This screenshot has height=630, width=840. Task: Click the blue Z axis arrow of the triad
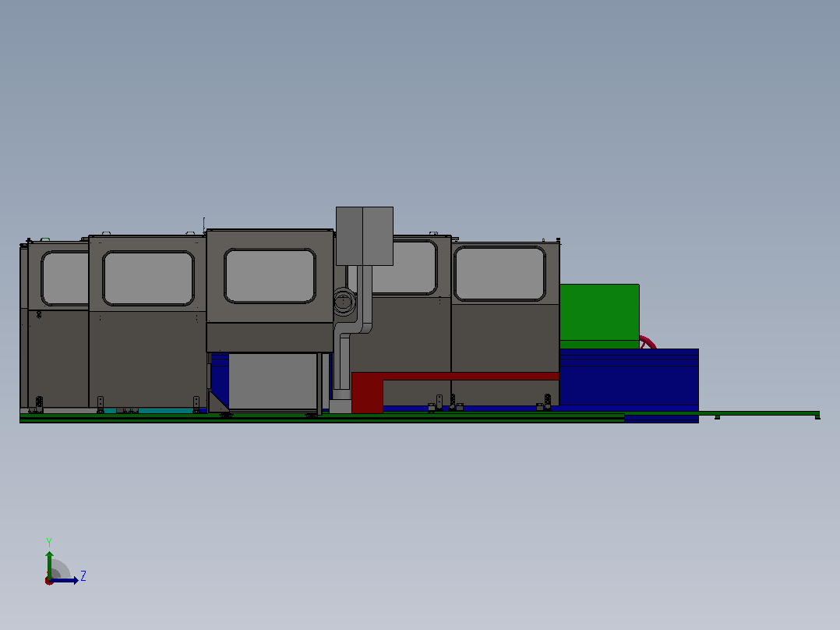65,580
